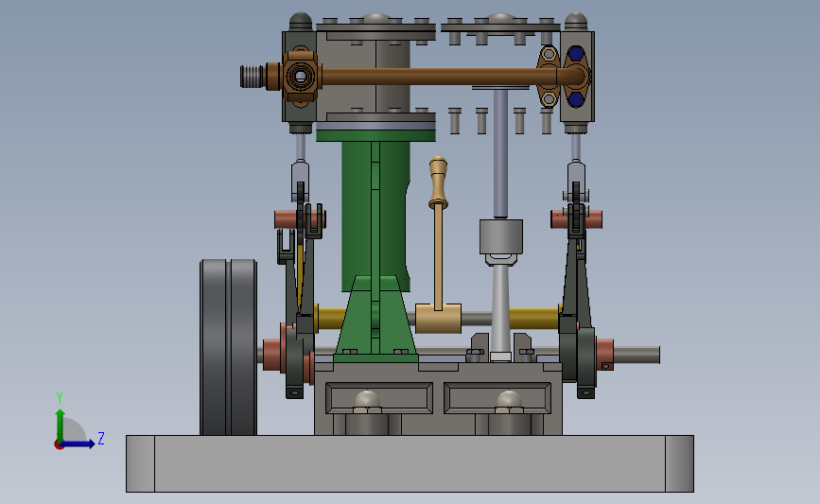Select the crankshaft end protruding on the right
820x504 pixels.
637,355
